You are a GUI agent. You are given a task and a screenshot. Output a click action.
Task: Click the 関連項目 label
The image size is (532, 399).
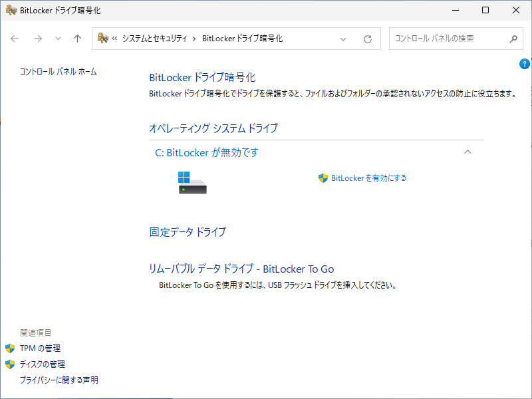(36, 332)
